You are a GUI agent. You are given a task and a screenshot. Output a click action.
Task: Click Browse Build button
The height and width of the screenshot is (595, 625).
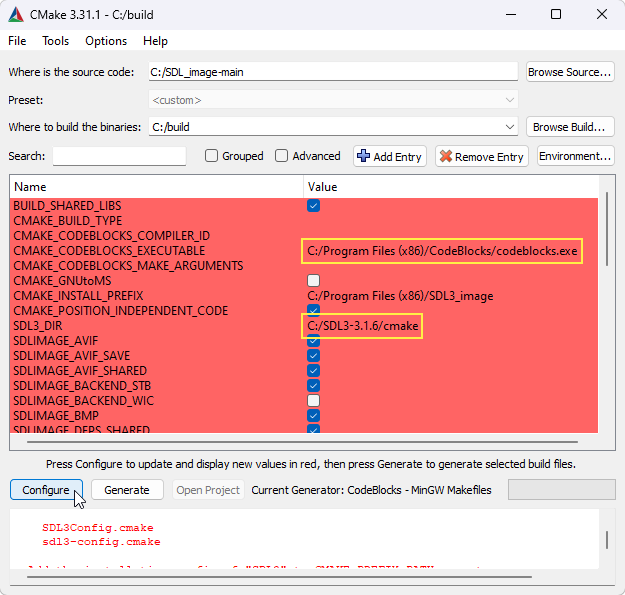pos(570,127)
